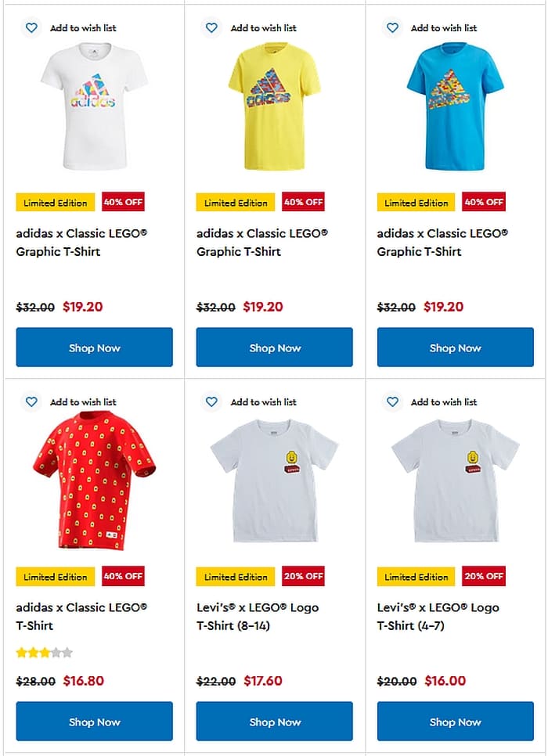Image resolution: width=548 pixels, height=756 pixels.
Task: Click wish list heart for yellow adidas shirt
Action: point(212,28)
